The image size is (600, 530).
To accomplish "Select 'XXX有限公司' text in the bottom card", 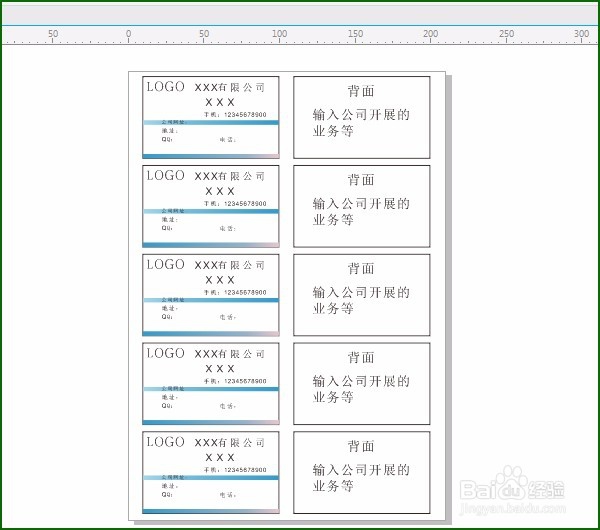I will point(230,443).
